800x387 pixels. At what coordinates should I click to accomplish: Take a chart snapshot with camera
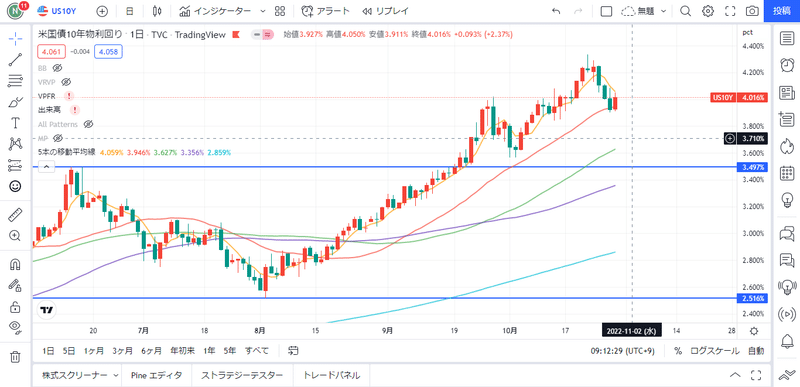tap(752, 11)
